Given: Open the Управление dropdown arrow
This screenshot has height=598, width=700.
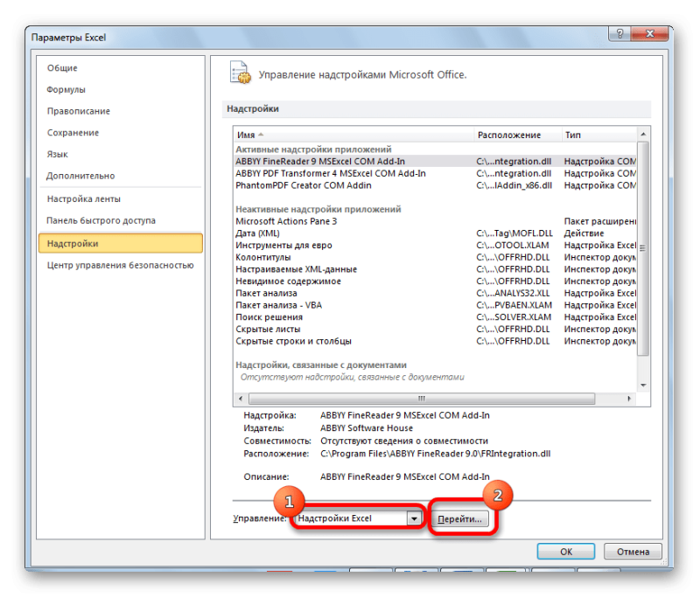Looking at the screenshot, I should pos(414,518).
